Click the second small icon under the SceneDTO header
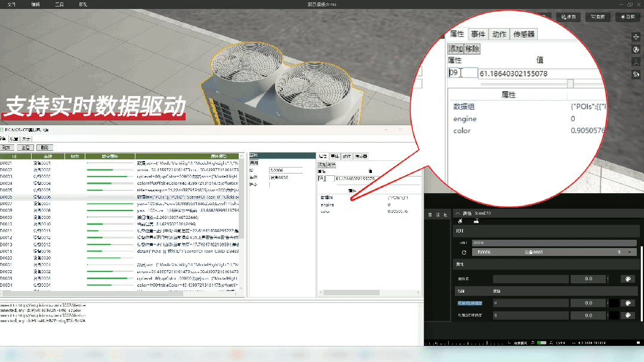The image size is (644, 362). [476, 221]
